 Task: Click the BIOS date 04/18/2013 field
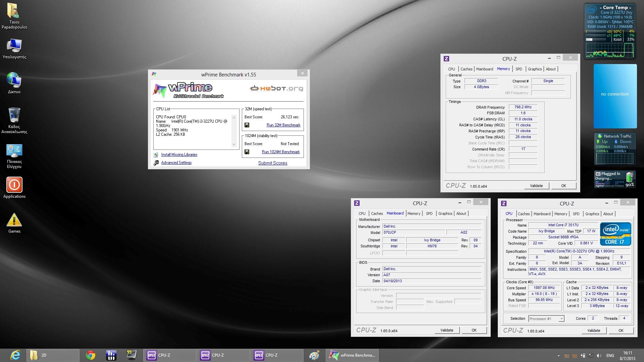tap(432, 281)
